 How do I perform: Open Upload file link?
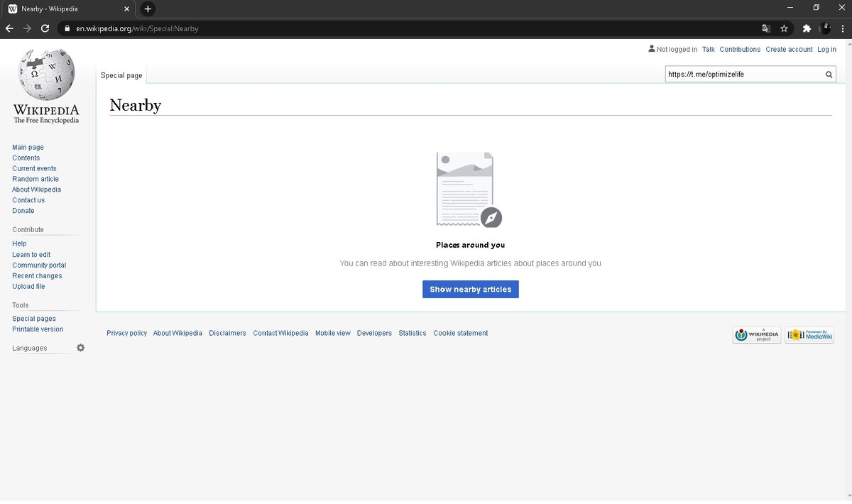pyautogui.click(x=28, y=287)
